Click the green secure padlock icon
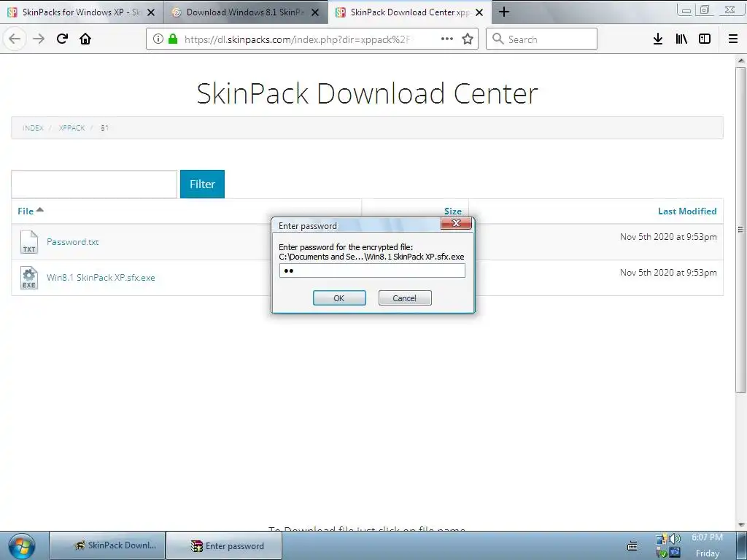Screen dimensions: 747x560 tap(173, 39)
